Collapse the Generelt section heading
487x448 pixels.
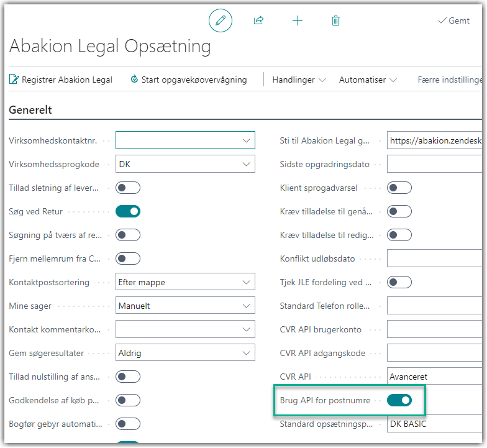tap(30, 110)
